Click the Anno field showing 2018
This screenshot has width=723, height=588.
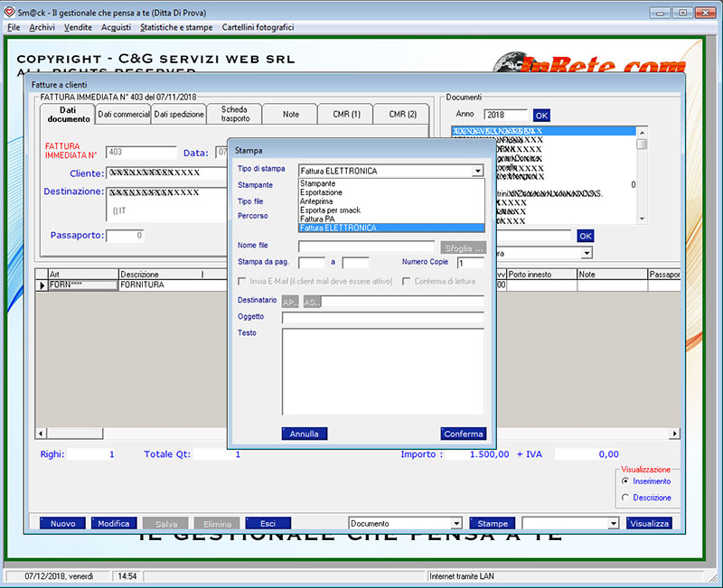point(505,115)
